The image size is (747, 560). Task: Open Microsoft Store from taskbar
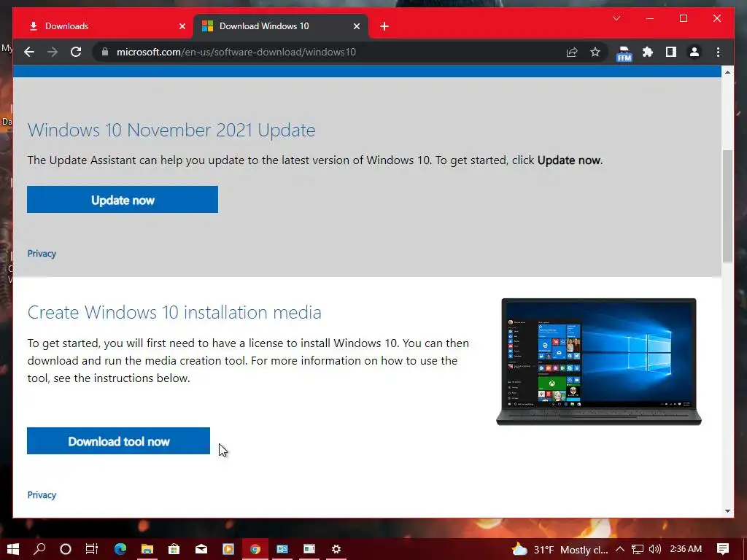pyautogui.click(x=174, y=549)
